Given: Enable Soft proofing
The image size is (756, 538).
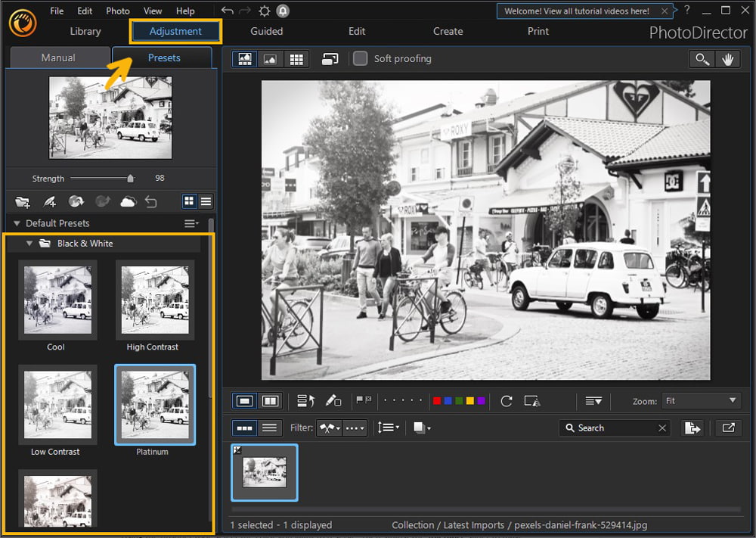Looking at the screenshot, I should [360, 58].
